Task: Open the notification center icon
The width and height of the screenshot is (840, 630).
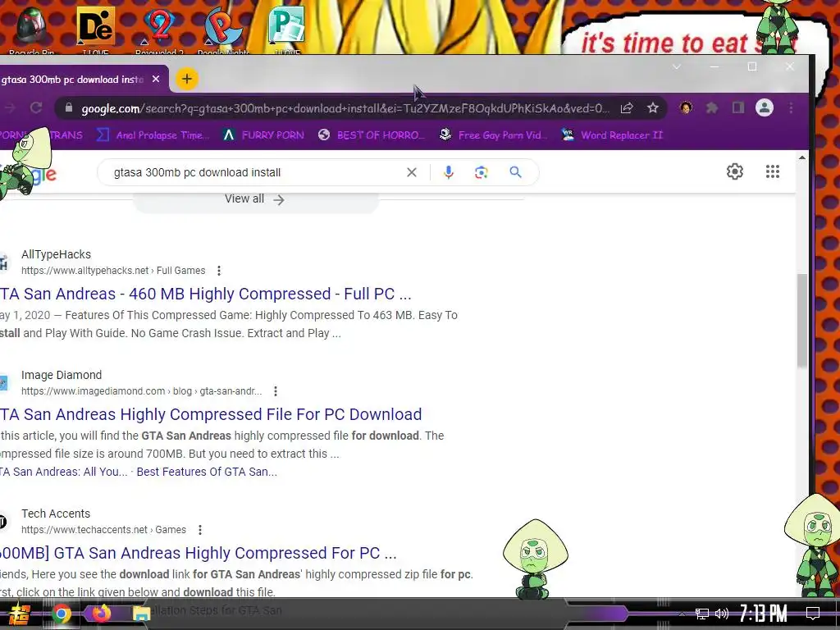Action: click(x=813, y=614)
